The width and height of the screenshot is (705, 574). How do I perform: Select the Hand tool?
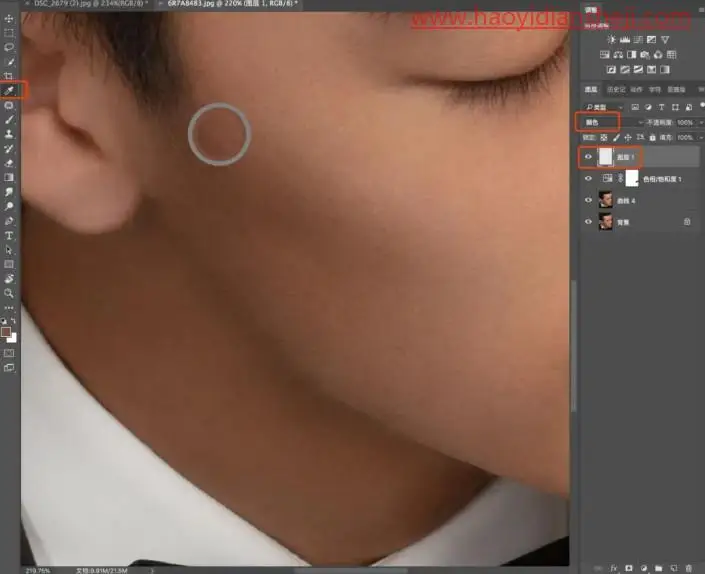(9, 279)
